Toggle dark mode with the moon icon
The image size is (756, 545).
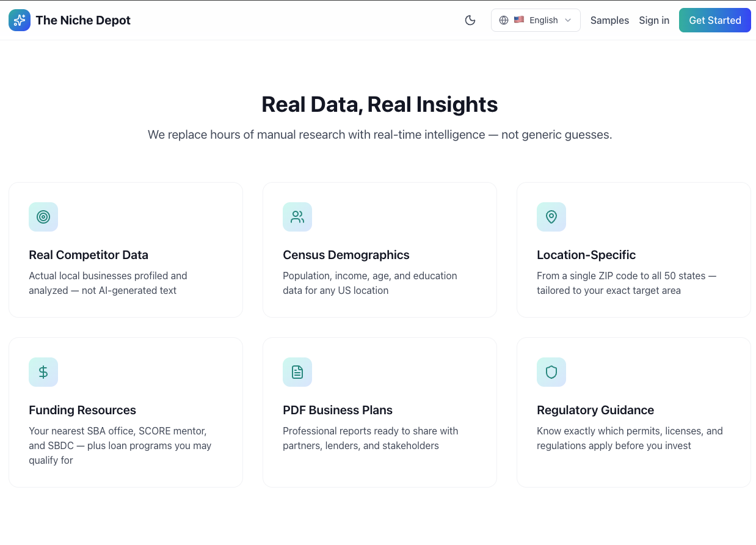[x=470, y=20]
